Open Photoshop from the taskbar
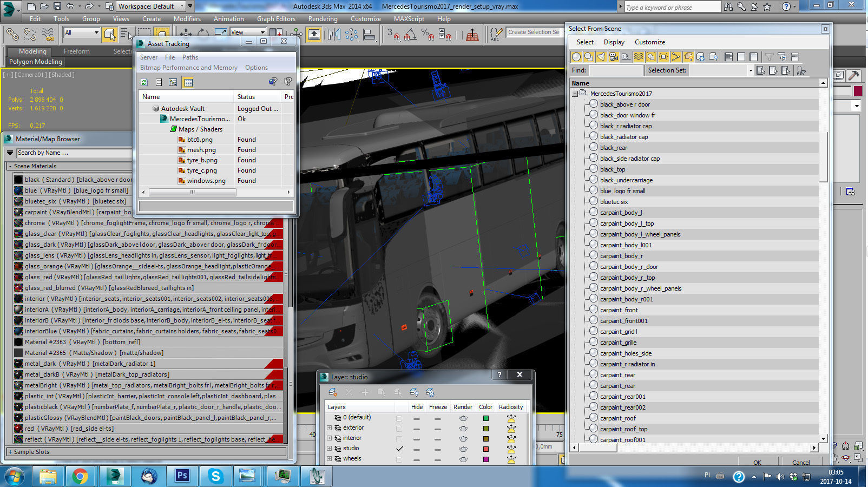This screenshot has height=487, width=868. (182, 476)
